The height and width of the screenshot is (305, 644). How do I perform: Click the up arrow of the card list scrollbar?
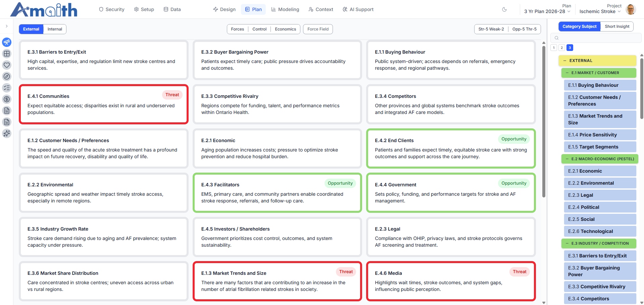click(x=544, y=43)
